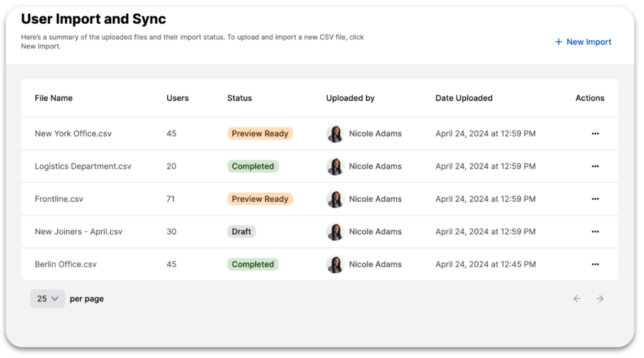Go to the next page arrow
Viewport: 644px width, 358px height.
(x=600, y=298)
